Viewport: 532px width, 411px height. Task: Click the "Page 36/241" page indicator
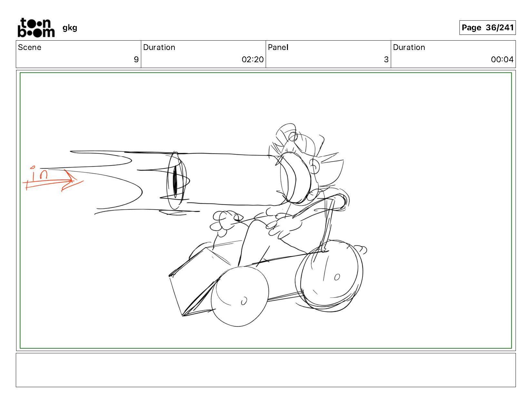(487, 28)
